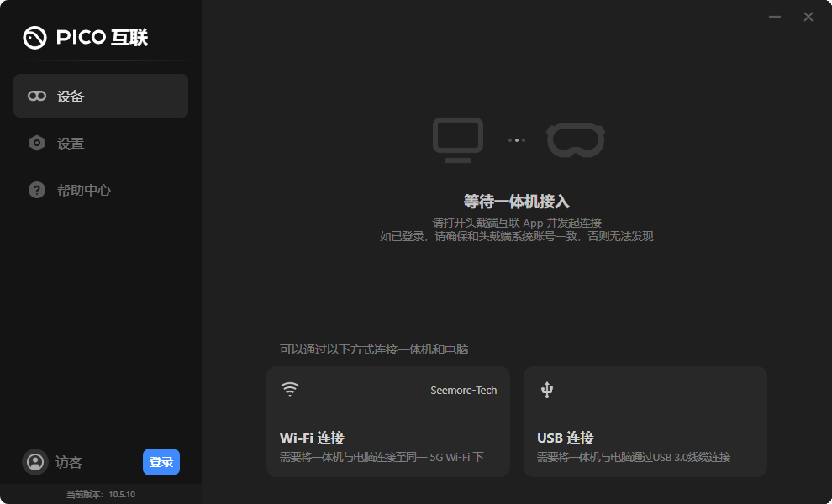Select the USB 连接 card
832x504 pixels.
(645, 422)
